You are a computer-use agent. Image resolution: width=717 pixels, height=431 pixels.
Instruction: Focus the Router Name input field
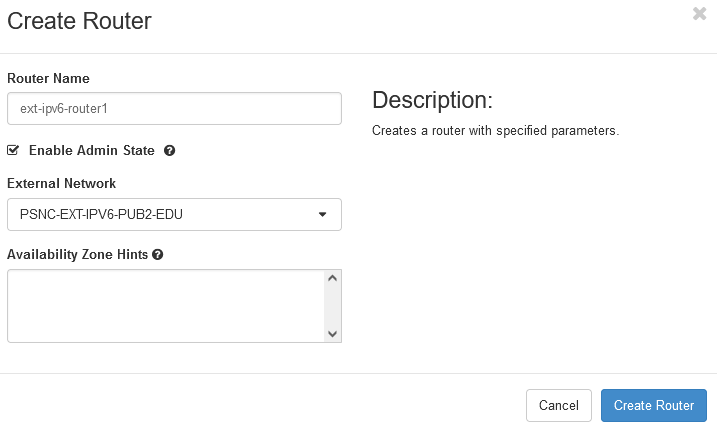point(174,108)
